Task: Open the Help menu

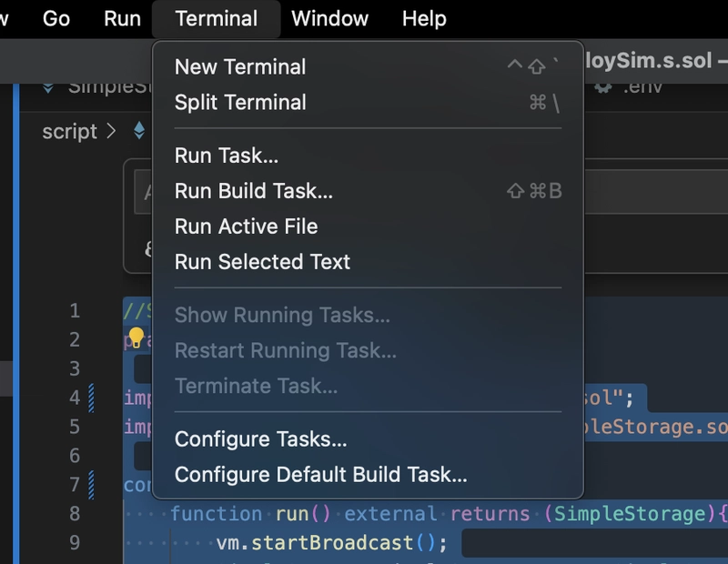Action: pos(424,19)
